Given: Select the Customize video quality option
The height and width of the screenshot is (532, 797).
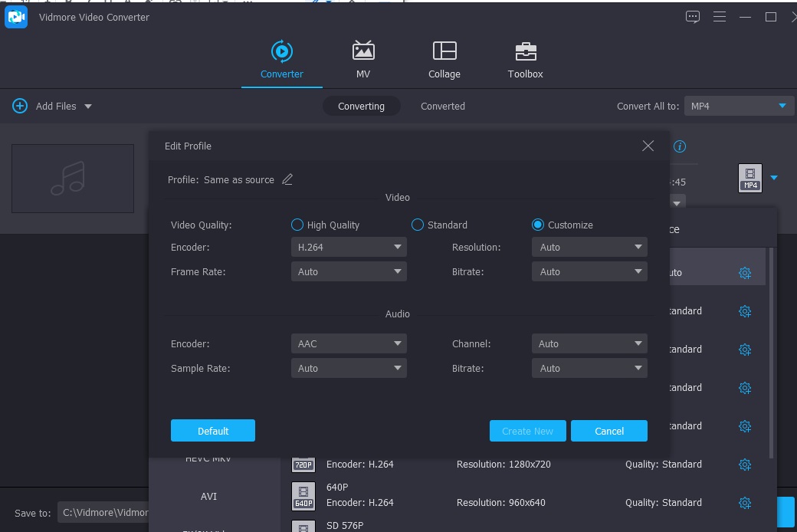Looking at the screenshot, I should [x=537, y=225].
